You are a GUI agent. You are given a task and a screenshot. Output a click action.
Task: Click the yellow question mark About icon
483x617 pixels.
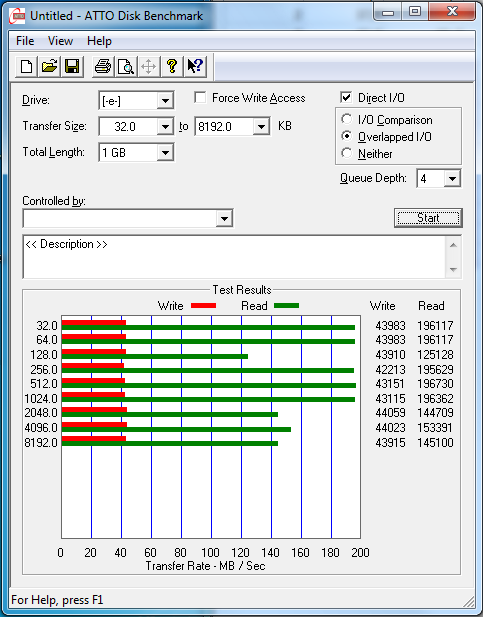point(172,66)
